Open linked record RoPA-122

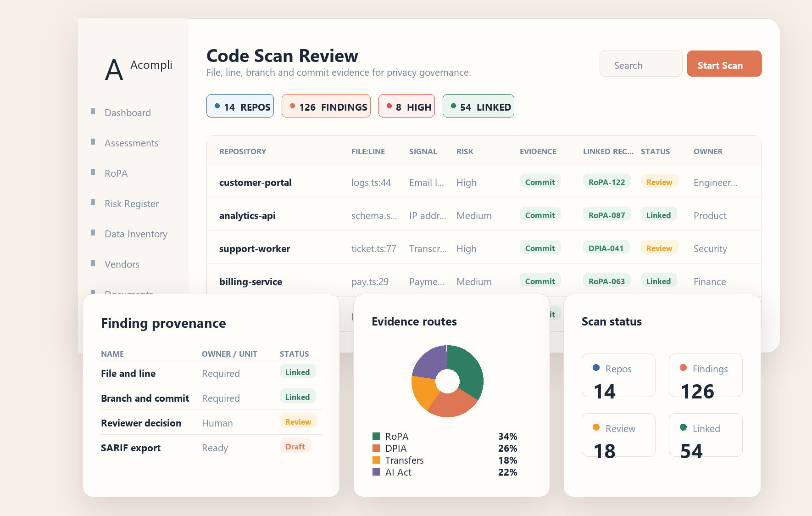click(x=606, y=182)
